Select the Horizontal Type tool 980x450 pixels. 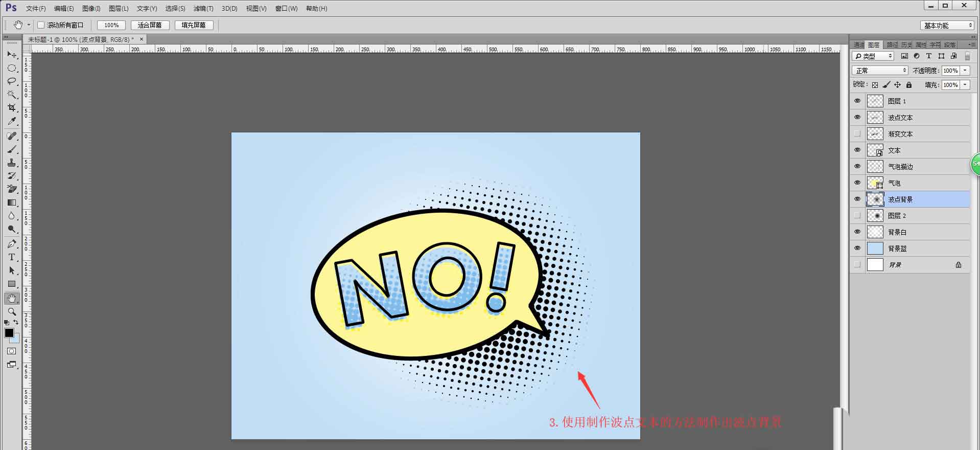click(x=12, y=257)
